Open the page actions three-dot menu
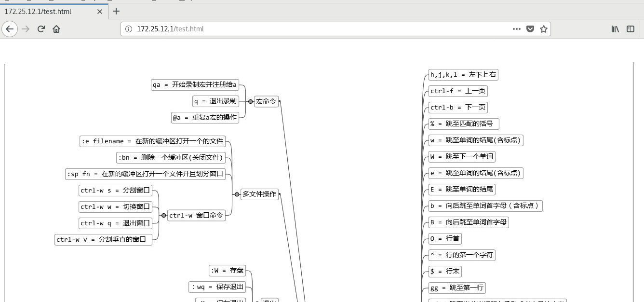The height and width of the screenshot is (302, 644). (517, 29)
